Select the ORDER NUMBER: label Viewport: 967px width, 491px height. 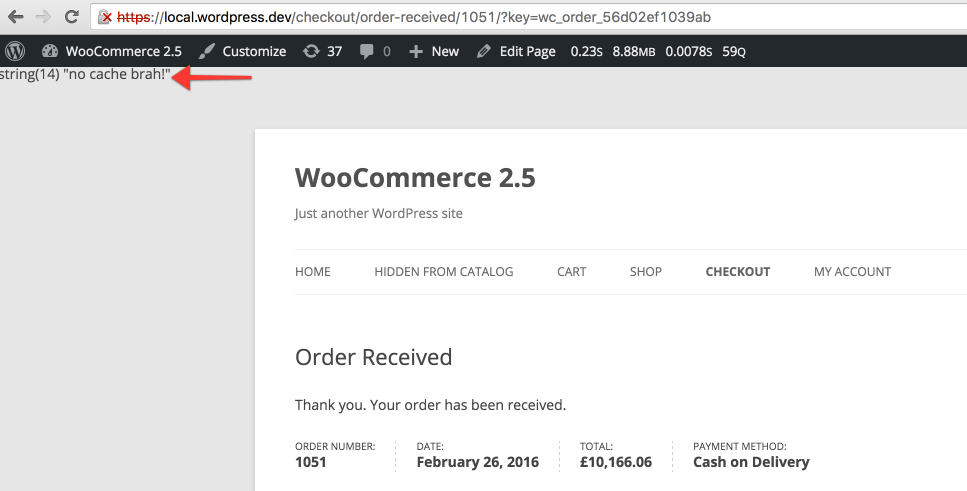click(x=335, y=446)
